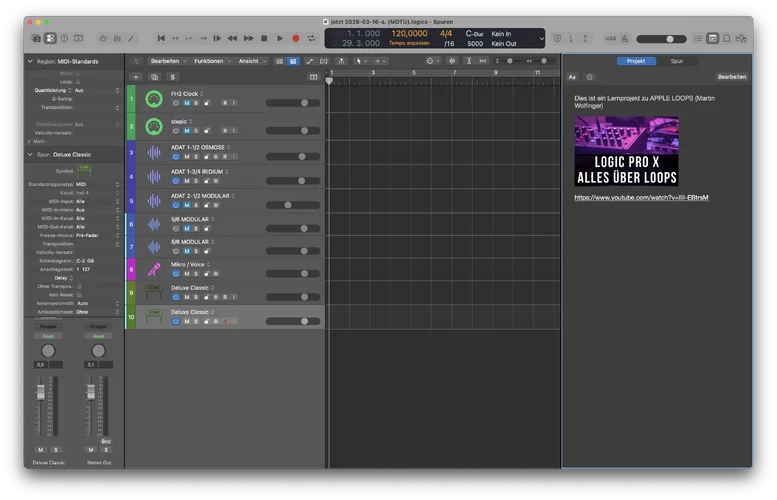The image size is (777, 500).
Task: Click the Aa text format button
Action: [x=572, y=77]
